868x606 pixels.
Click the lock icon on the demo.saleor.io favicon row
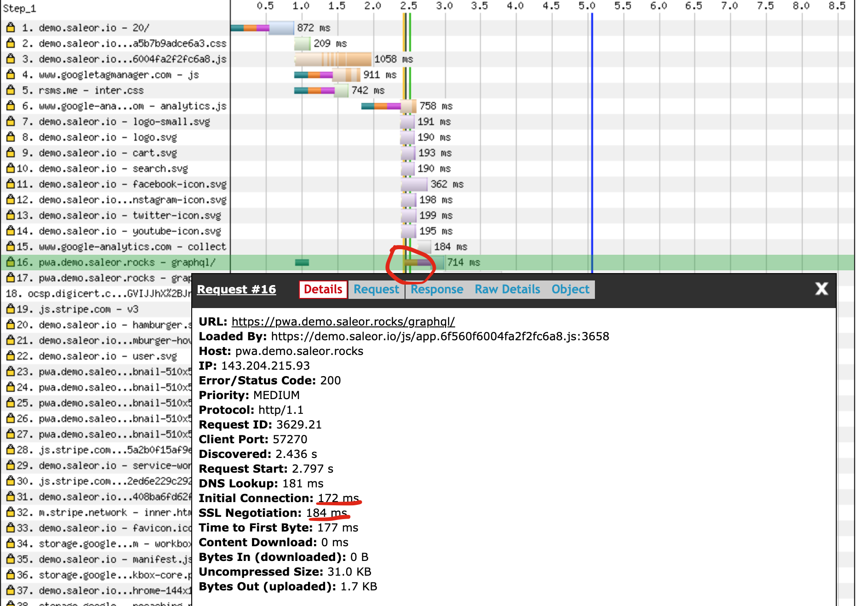click(10, 527)
